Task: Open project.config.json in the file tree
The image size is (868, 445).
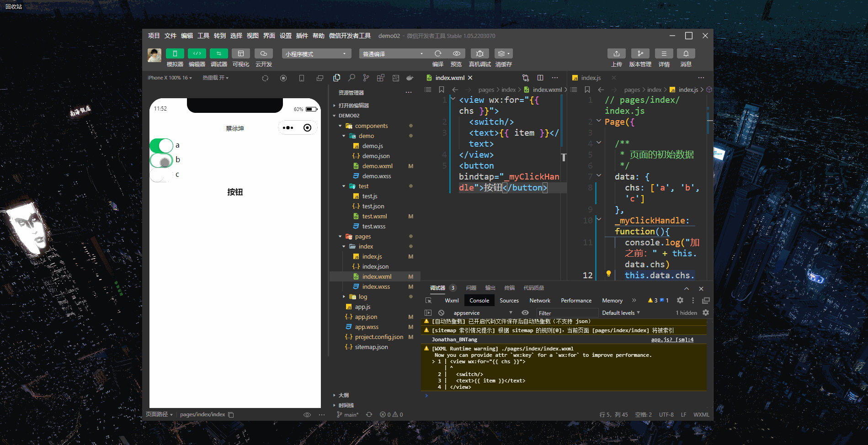Action: tap(379, 337)
